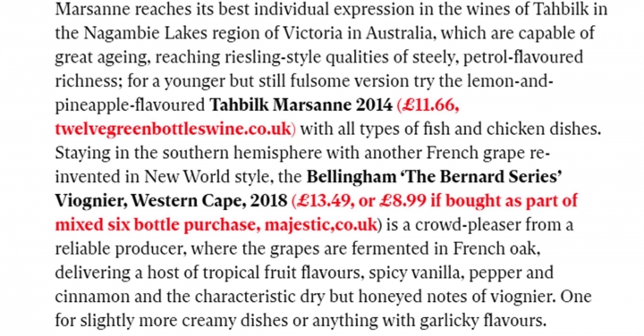644x336 pixels.
Task: Open the majestic,co.uk link
Action: click(x=320, y=225)
